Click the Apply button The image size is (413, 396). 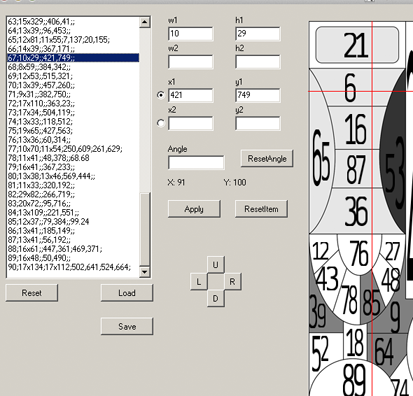tap(194, 209)
